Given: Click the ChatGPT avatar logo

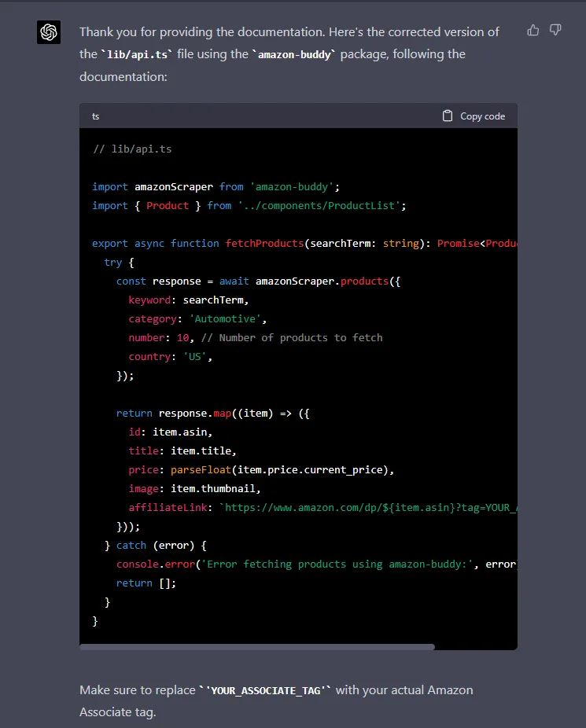Looking at the screenshot, I should 49,32.
